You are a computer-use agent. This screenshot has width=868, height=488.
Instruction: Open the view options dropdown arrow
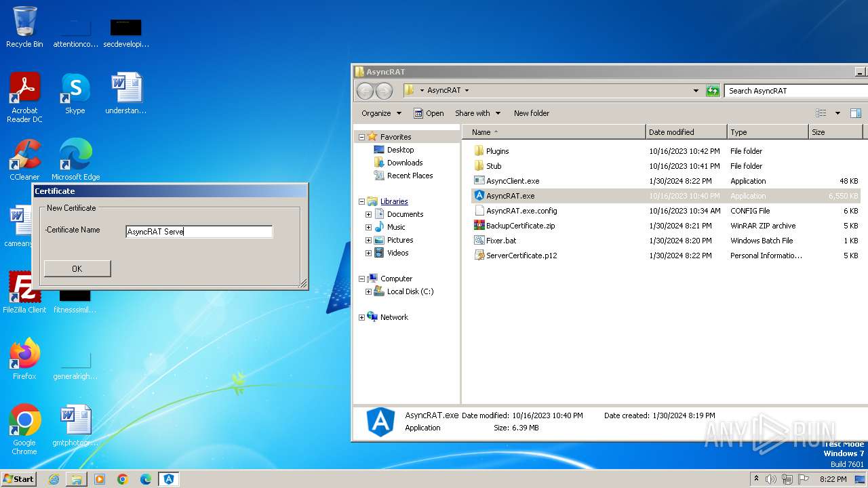coord(837,113)
